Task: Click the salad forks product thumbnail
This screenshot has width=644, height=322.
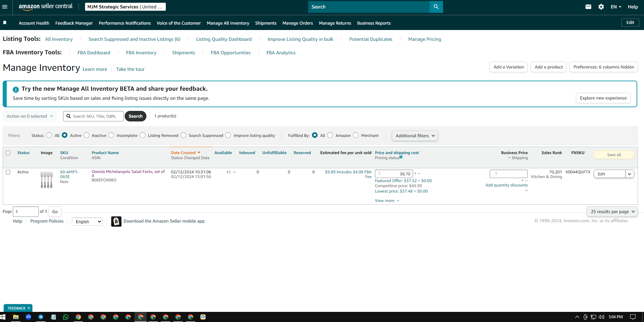Action: point(47,180)
